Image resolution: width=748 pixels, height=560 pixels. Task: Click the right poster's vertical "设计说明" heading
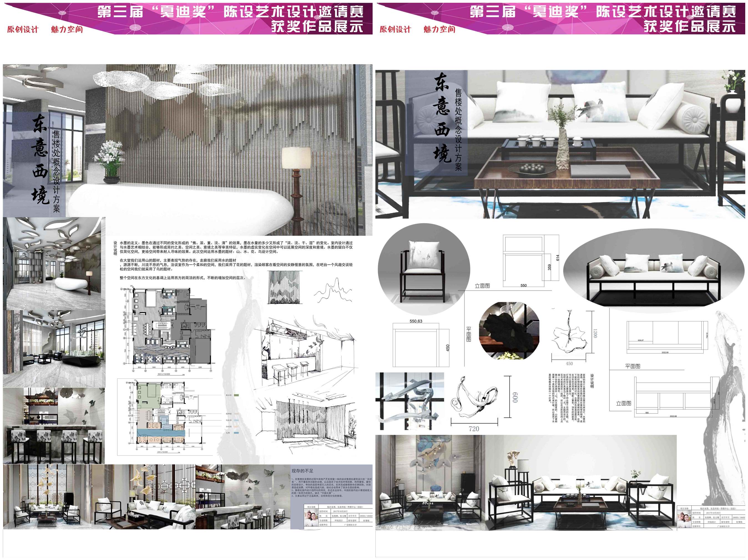pos(592,381)
